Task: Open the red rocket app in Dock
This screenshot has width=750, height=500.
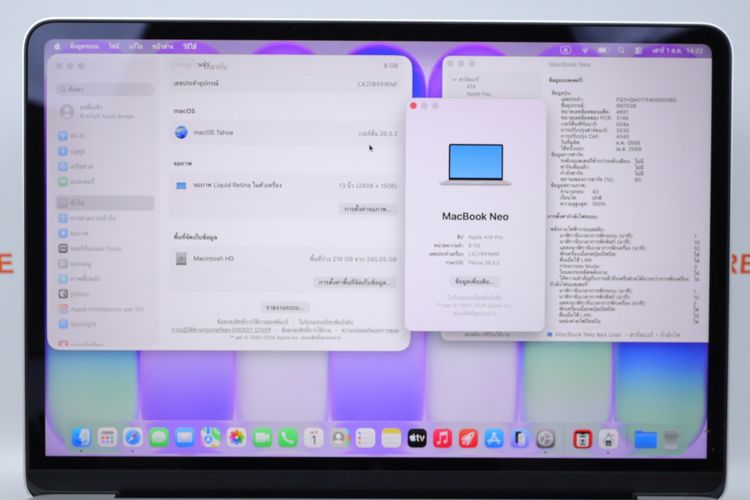Action: point(468,438)
